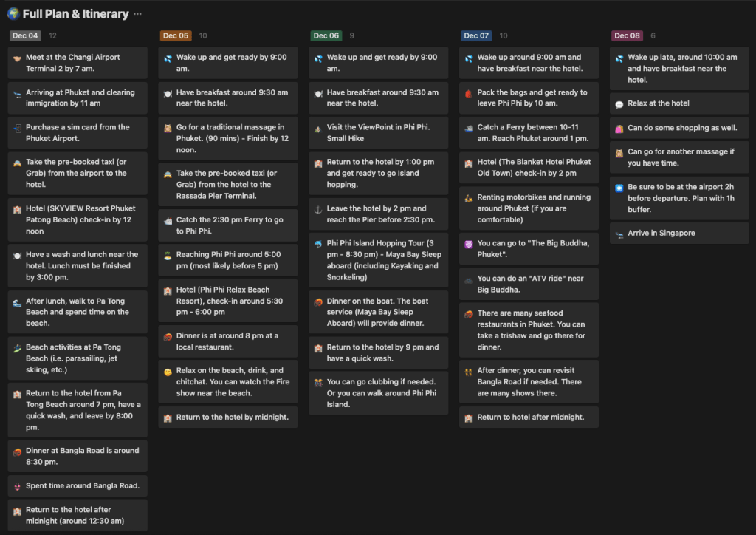Select the Dec 07 column tag
Viewport: 756px width, 535px height.
[x=476, y=35]
